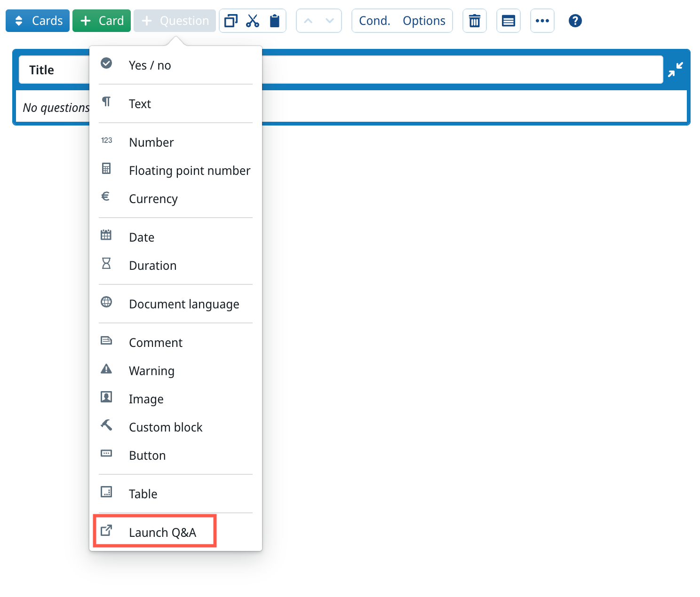Choose the Custom block menu item
The image size is (700, 597).
(x=165, y=427)
